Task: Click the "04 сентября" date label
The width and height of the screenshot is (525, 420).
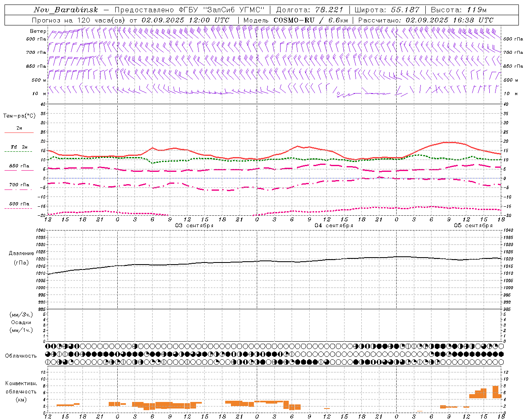Action: (x=334, y=226)
